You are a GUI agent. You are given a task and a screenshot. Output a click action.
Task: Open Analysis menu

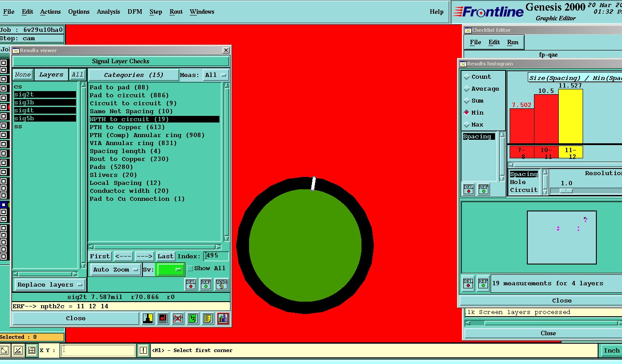[x=108, y=11]
